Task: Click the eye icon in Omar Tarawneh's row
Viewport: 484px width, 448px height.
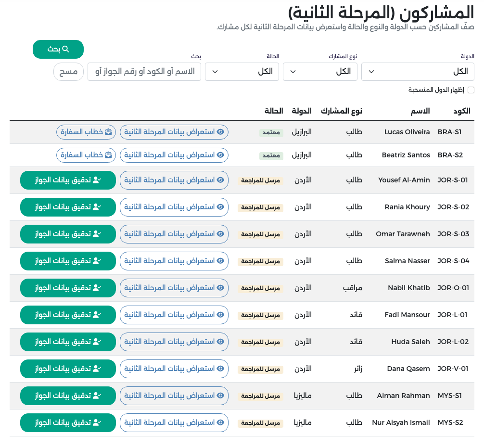Action: (220, 234)
